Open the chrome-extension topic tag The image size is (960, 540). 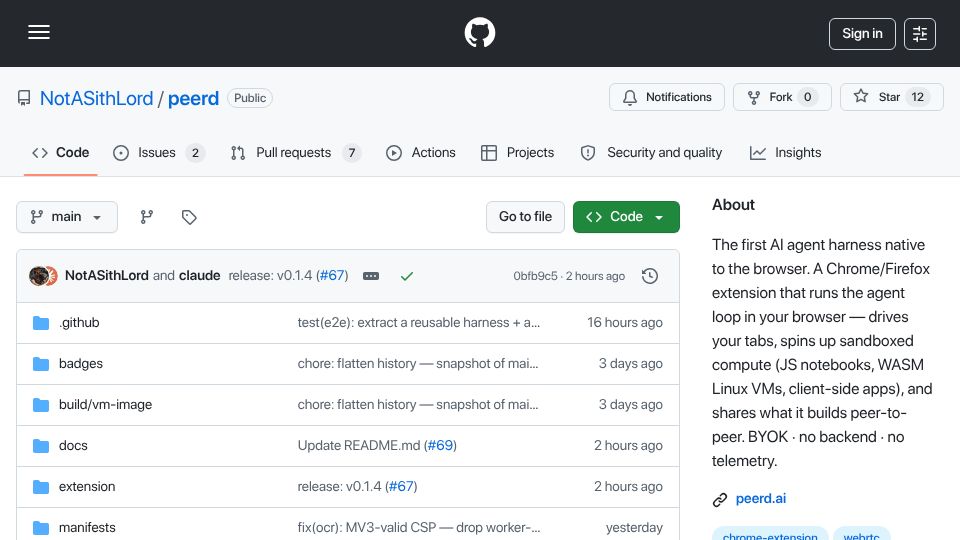(770, 535)
